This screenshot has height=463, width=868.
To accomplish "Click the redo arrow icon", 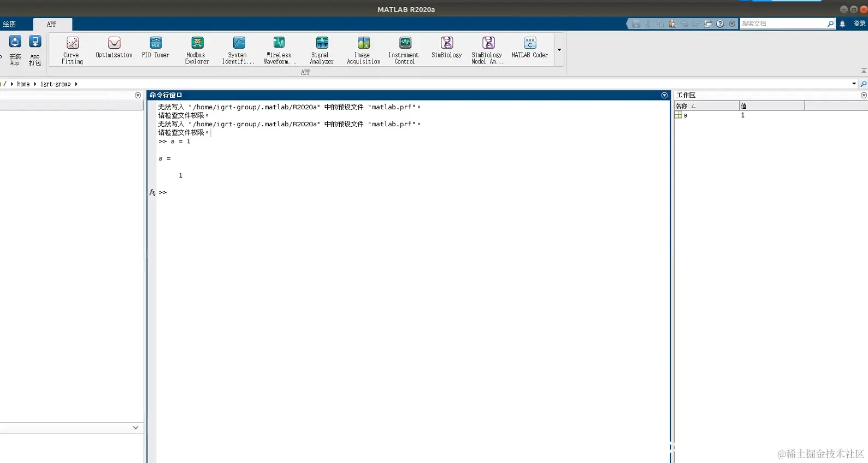I will click(x=696, y=24).
